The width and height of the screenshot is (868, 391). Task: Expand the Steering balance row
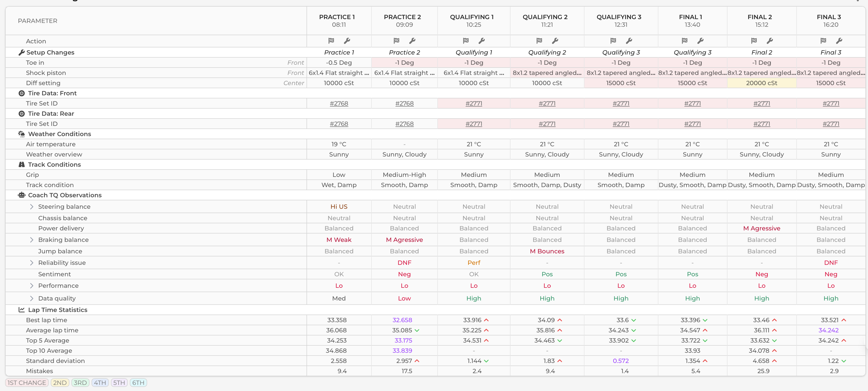coord(32,206)
